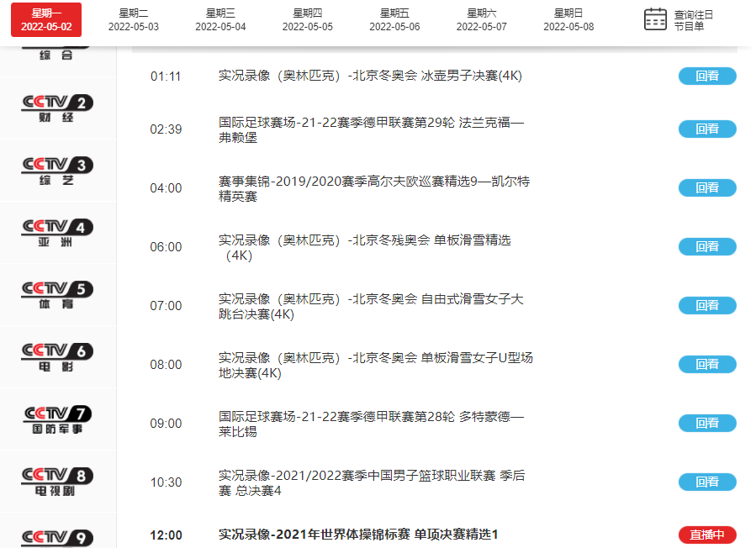
Task: Click 回看 for the 06:00 冬残奥会单板滑雪 program
Action: point(707,246)
